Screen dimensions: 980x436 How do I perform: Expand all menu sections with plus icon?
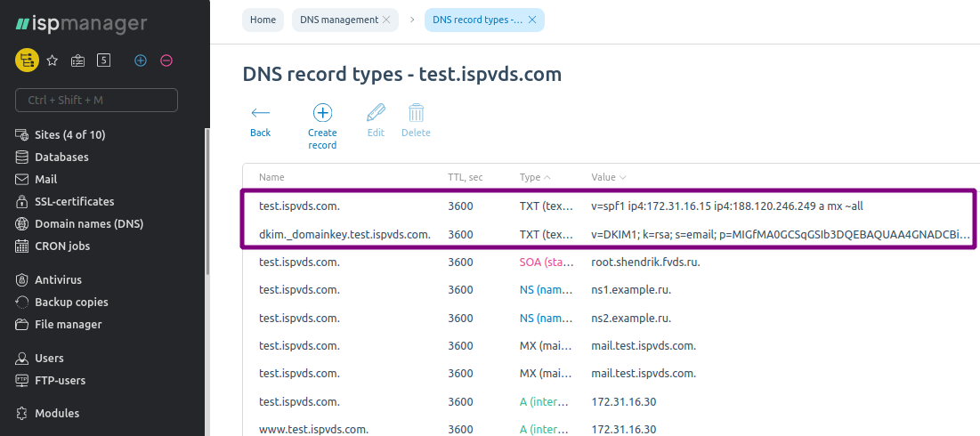pos(141,61)
